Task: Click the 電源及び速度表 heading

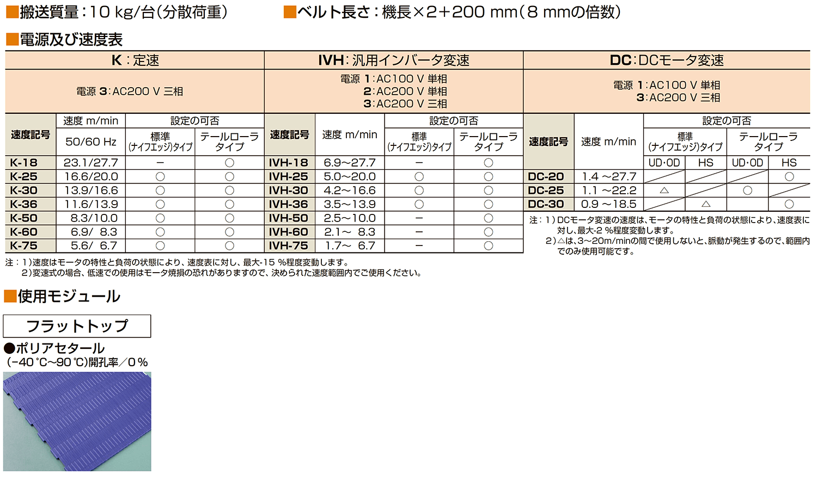Action: 71,39
